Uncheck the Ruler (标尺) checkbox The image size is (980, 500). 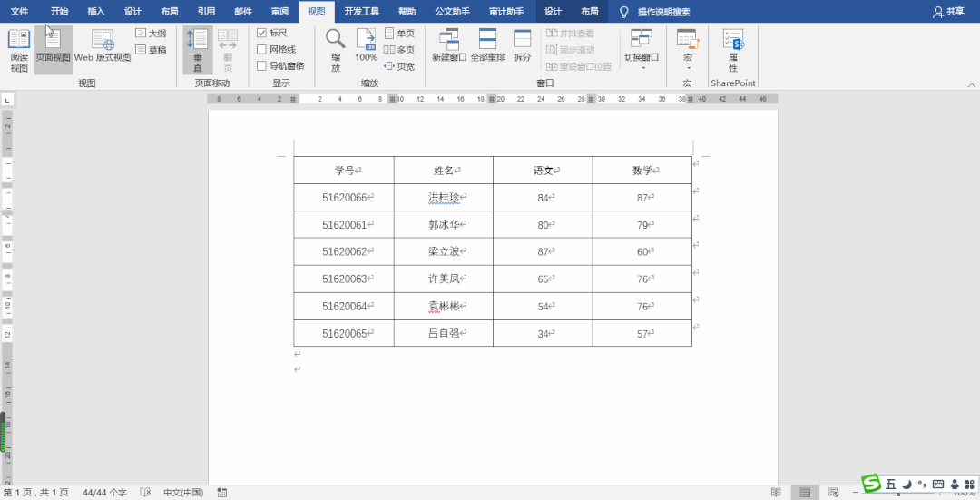coord(262,33)
